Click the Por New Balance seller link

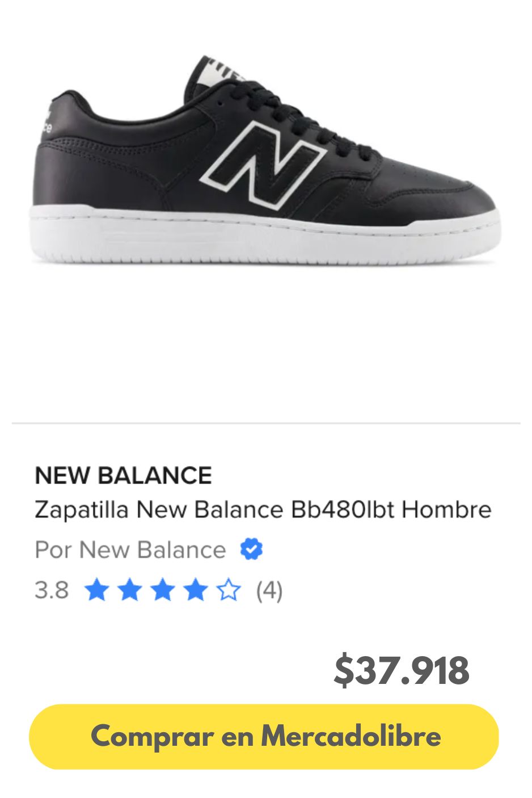tap(130, 549)
